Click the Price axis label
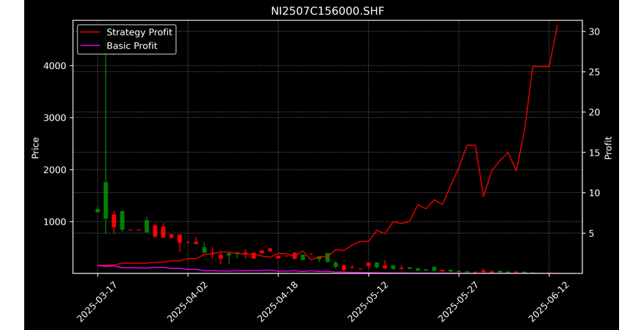Image resolution: width=644 pixels, height=330 pixels. pos(35,147)
